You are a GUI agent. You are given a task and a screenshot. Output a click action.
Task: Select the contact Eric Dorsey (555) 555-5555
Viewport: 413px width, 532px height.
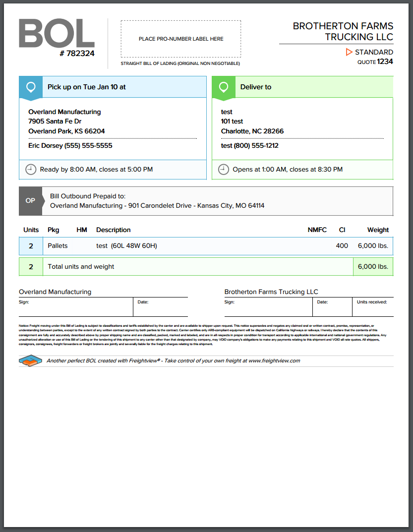click(x=70, y=146)
